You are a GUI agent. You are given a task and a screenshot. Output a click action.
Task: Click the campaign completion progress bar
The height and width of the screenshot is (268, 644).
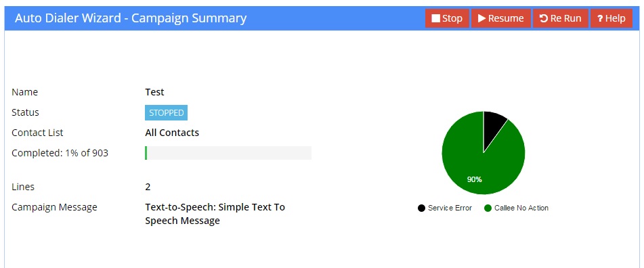tap(228, 153)
